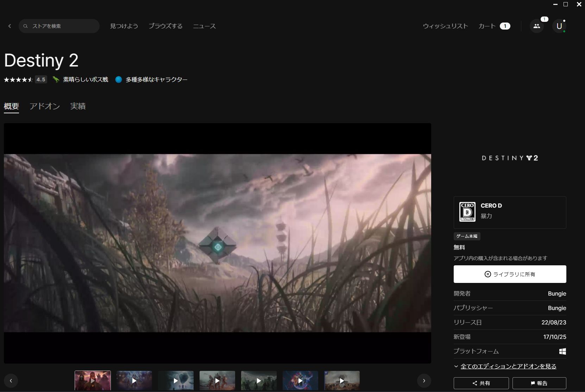Viewport: 585px width, 392px height.
Task: Navigate back using the back arrow icon
Action: coord(10,26)
